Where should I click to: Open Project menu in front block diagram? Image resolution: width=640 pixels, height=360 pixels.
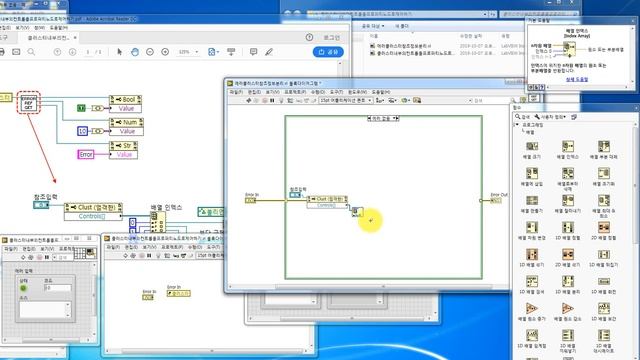295,92
